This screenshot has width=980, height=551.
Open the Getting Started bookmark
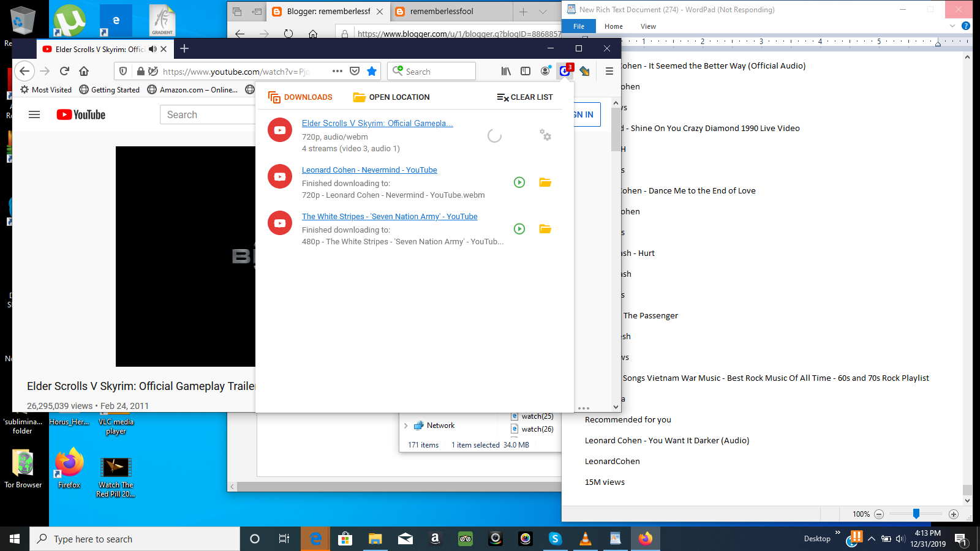coord(110,89)
